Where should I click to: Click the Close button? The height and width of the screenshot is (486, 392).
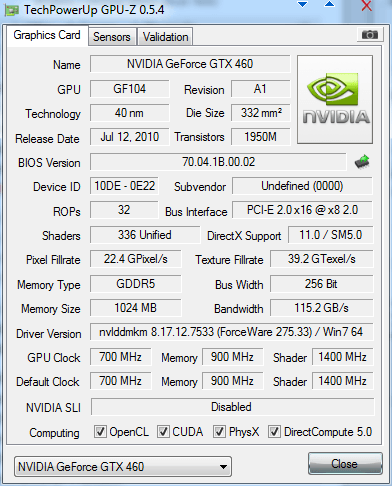345,463
